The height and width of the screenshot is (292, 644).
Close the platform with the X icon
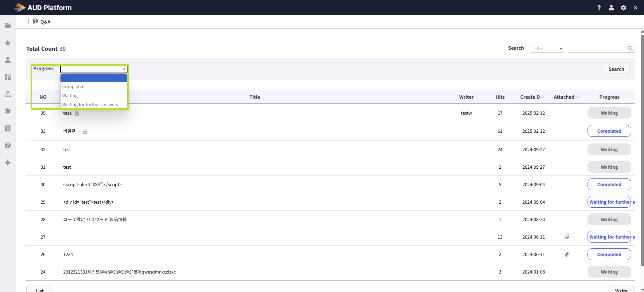point(636,8)
